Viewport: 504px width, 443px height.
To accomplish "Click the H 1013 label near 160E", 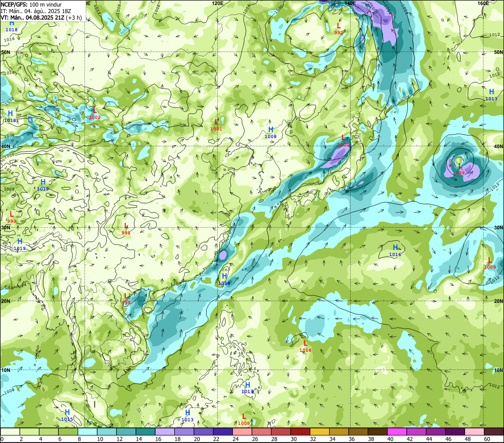I will 491,95.
